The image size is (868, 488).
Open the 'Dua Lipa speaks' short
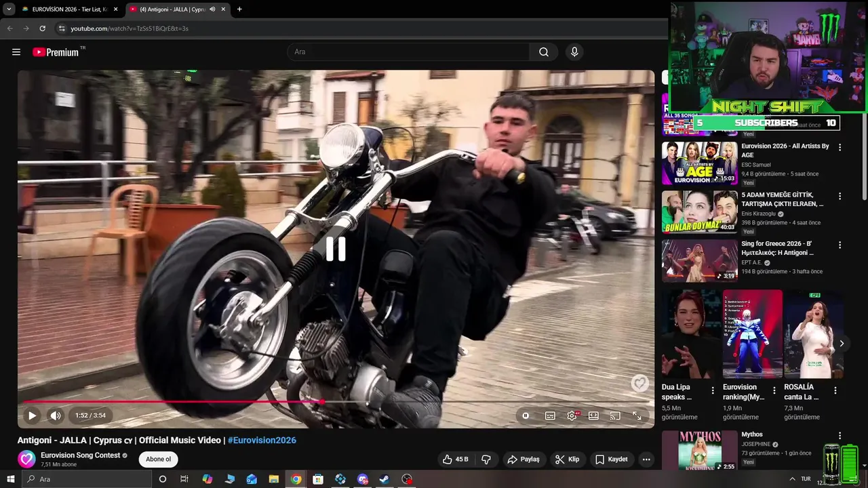(691, 334)
